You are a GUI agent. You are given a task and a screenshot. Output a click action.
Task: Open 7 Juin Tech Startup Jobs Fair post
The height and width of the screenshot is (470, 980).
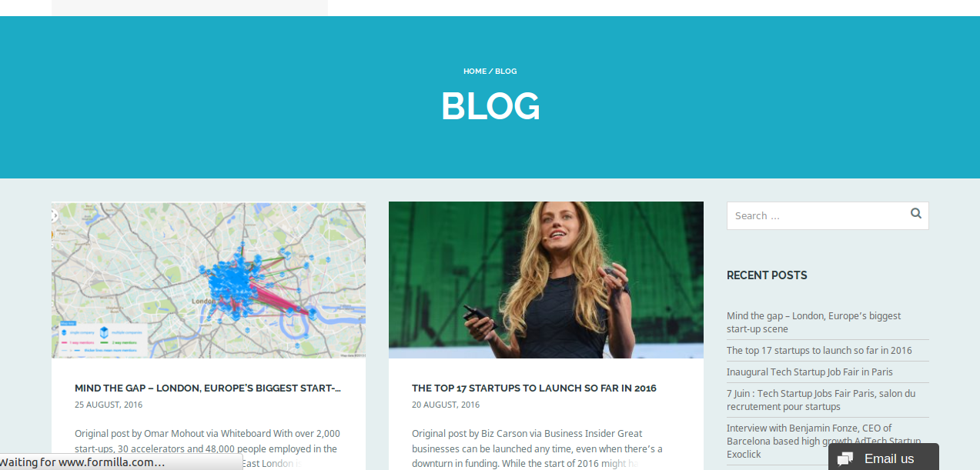[821, 399]
